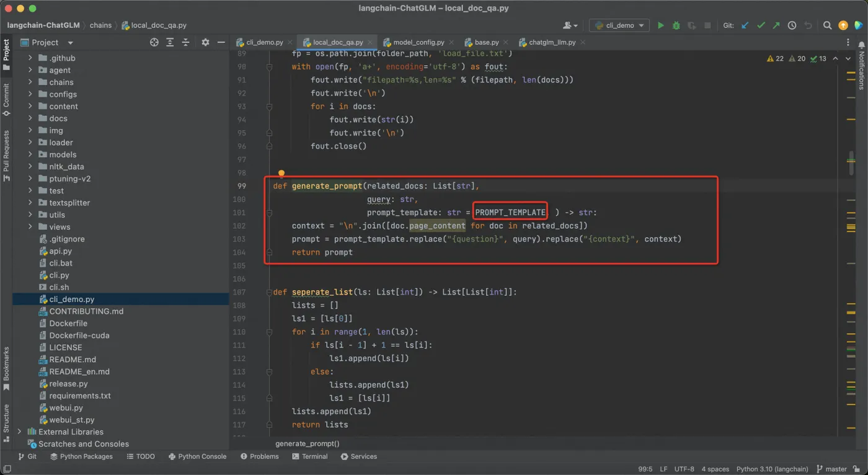Select Scratches and Consoles node

pos(84,444)
